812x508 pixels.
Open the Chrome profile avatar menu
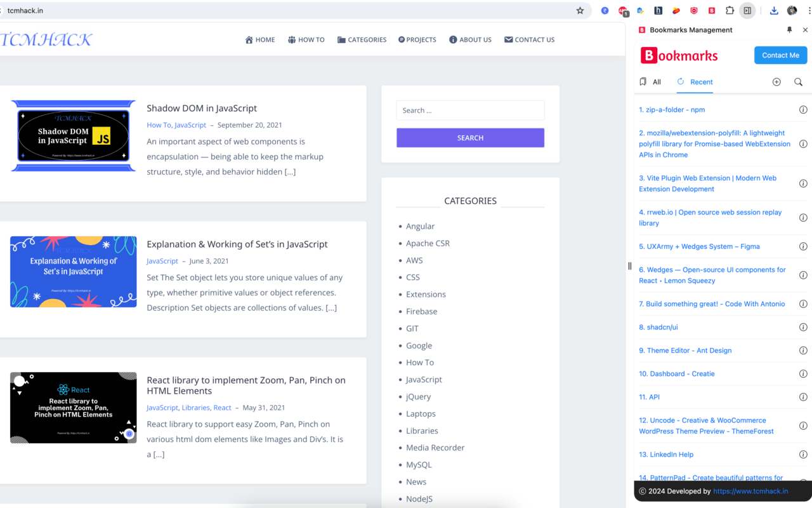pyautogui.click(x=792, y=10)
